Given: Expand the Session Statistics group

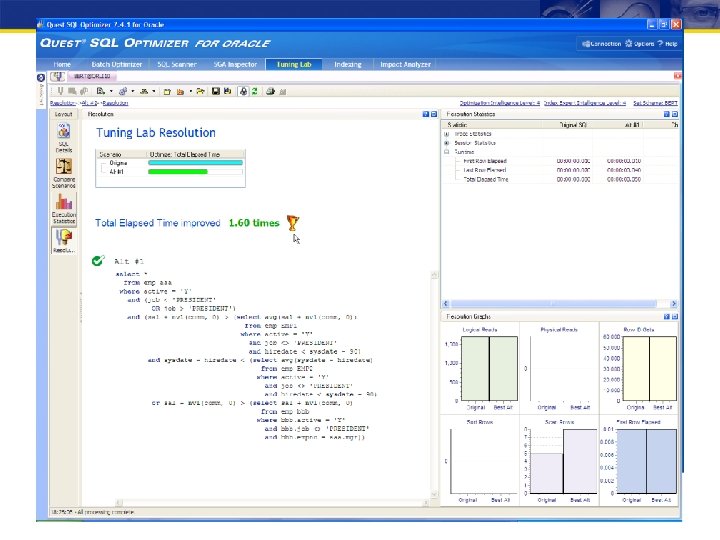Looking at the screenshot, I should click(x=446, y=143).
